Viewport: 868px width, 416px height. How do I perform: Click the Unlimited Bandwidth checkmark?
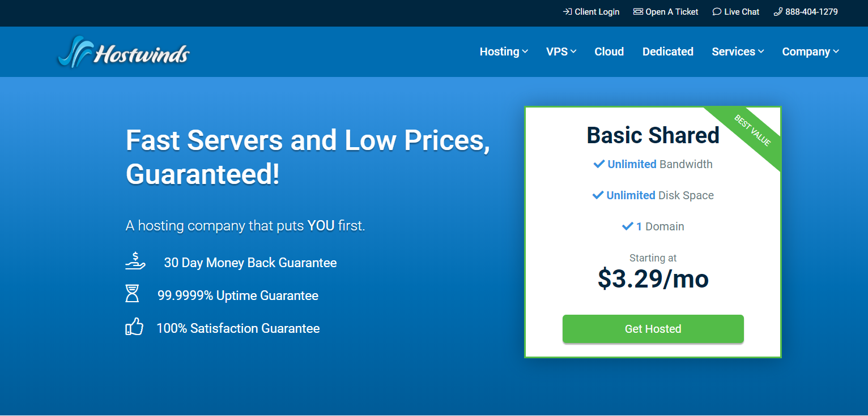pyautogui.click(x=599, y=164)
